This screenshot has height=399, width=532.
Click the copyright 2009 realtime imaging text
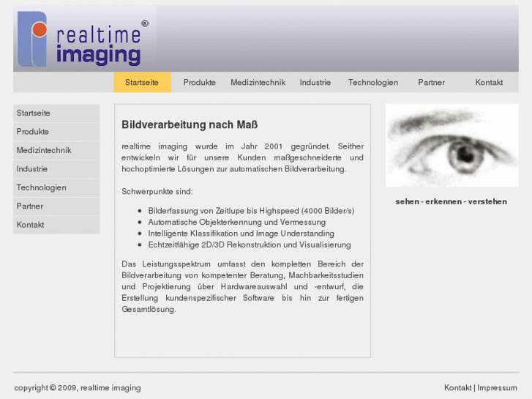click(78, 388)
